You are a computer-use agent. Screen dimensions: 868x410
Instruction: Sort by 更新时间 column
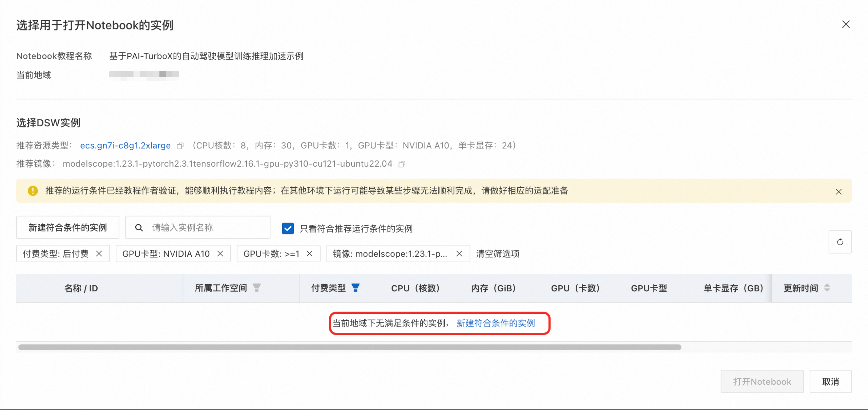827,288
